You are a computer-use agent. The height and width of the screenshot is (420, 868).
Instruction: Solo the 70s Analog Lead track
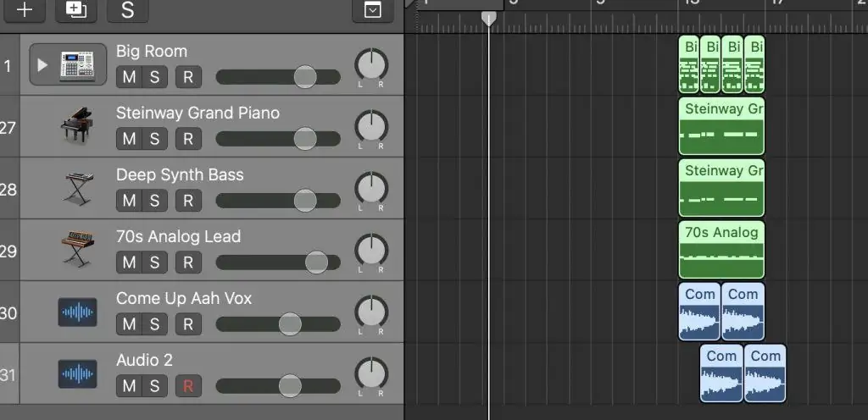click(154, 262)
